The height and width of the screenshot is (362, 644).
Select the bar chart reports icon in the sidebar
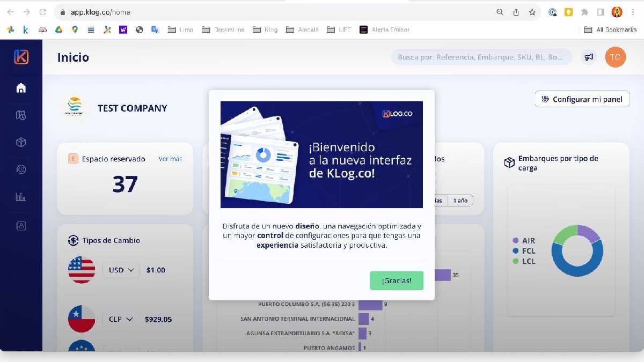click(x=20, y=196)
